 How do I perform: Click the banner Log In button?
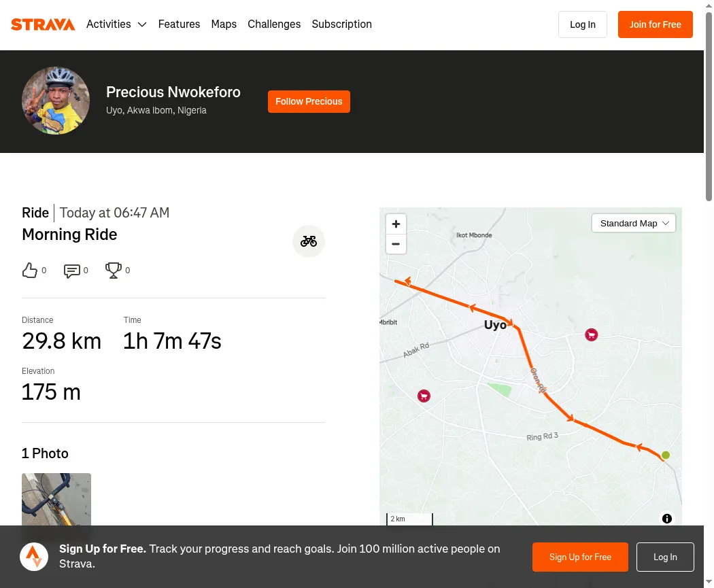665,557
